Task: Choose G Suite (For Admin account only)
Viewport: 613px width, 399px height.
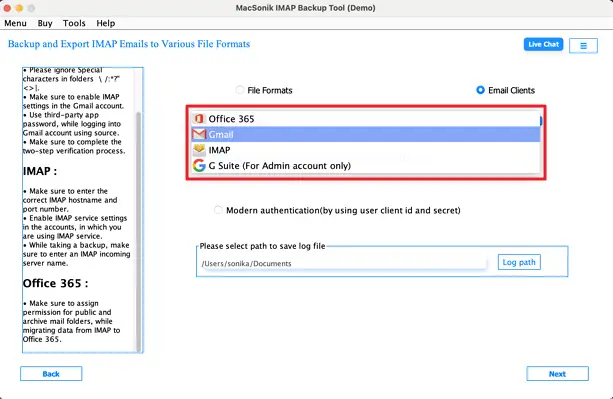Action: 366,166
